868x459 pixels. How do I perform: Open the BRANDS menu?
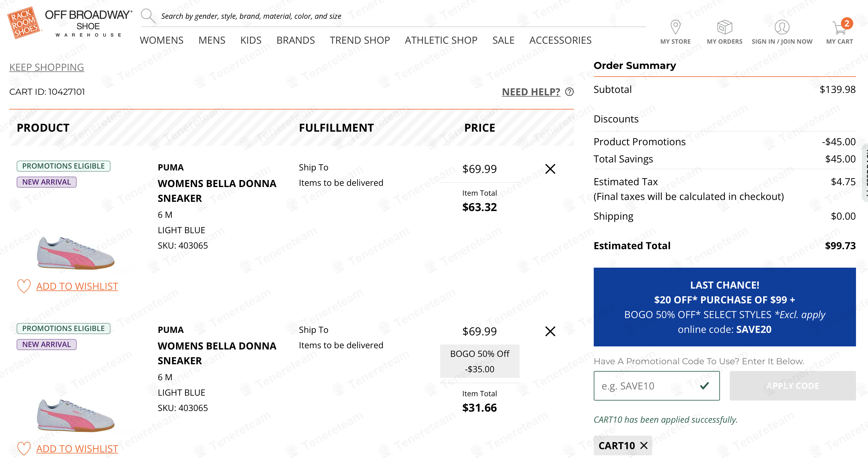coord(295,40)
